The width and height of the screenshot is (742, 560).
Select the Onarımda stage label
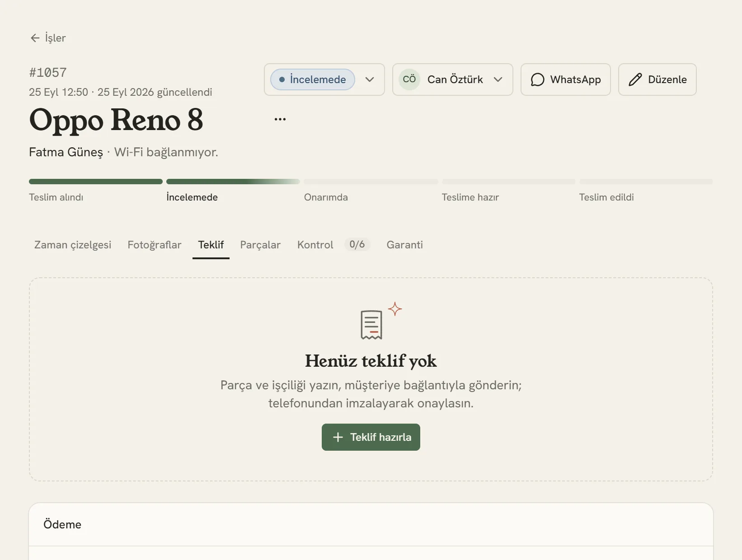[x=326, y=197]
